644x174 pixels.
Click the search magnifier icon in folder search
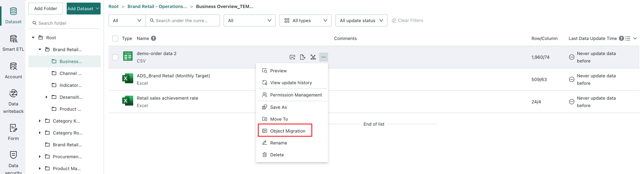pyautogui.click(x=34, y=23)
